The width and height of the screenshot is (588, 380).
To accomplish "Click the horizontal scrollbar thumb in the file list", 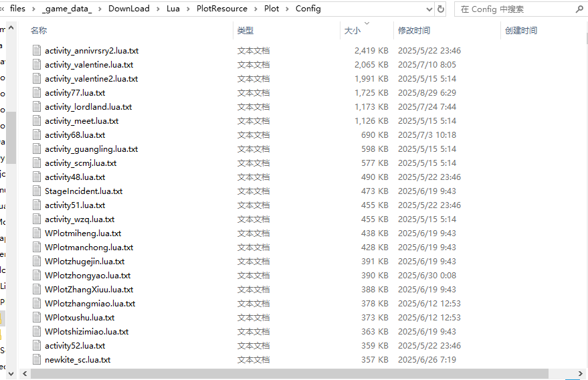I will 288,373.
